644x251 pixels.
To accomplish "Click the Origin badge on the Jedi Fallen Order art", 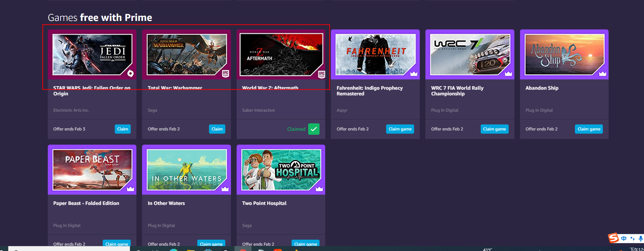I will coord(130,73).
